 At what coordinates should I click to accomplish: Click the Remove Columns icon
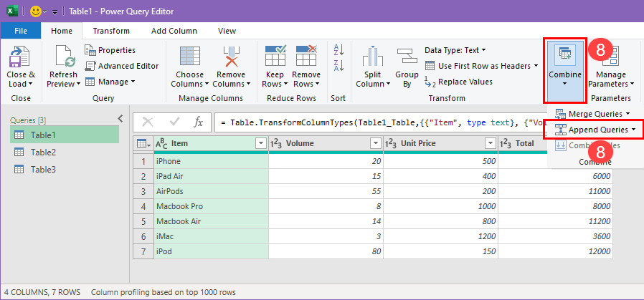(x=231, y=57)
